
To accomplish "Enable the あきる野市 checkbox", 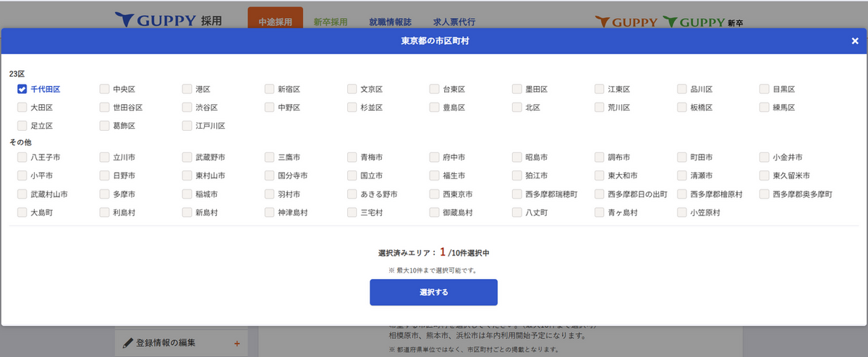I will coord(352,194).
